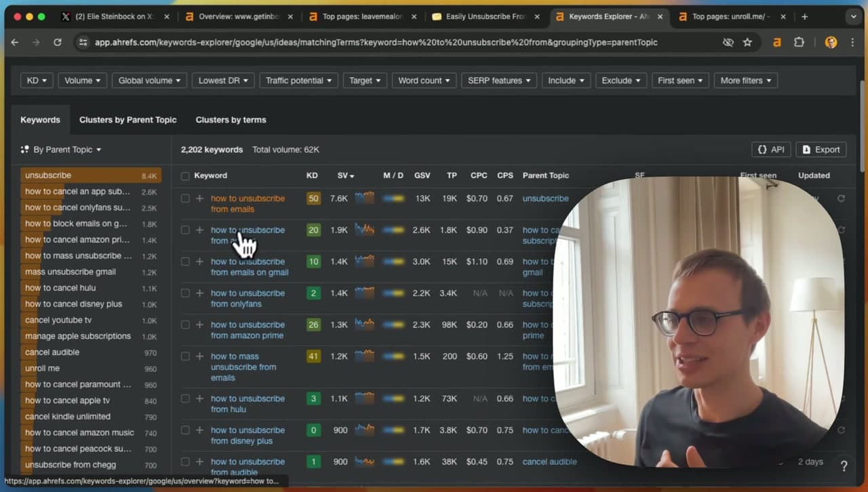
Task: Select the Keywords tab
Action: point(40,120)
